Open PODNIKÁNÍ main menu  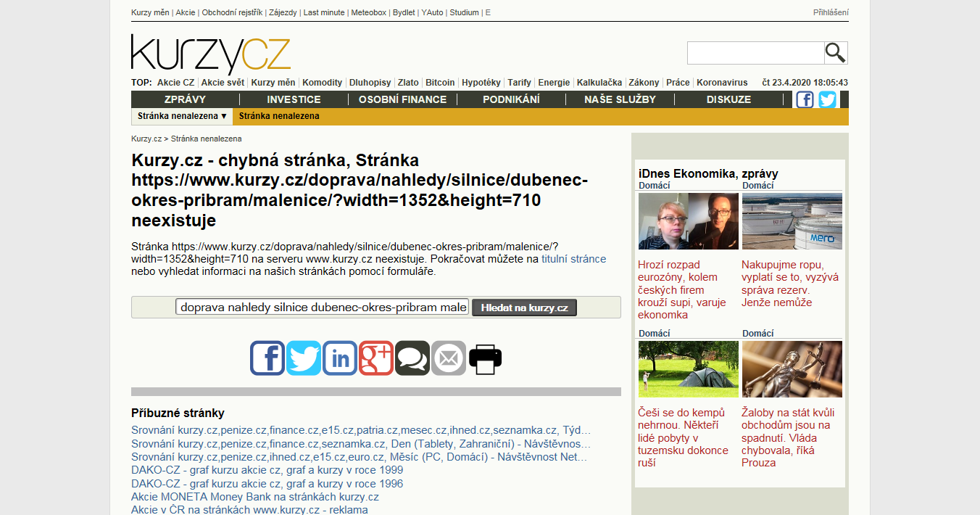click(511, 99)
